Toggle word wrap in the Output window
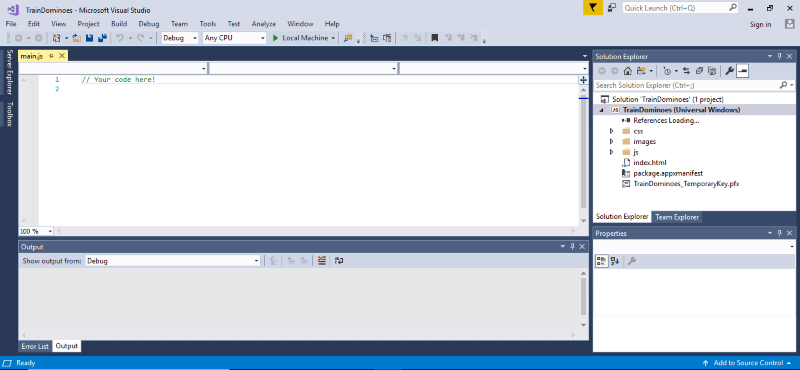The height and width of the screenshot is (370, 800). pos(339,261)
